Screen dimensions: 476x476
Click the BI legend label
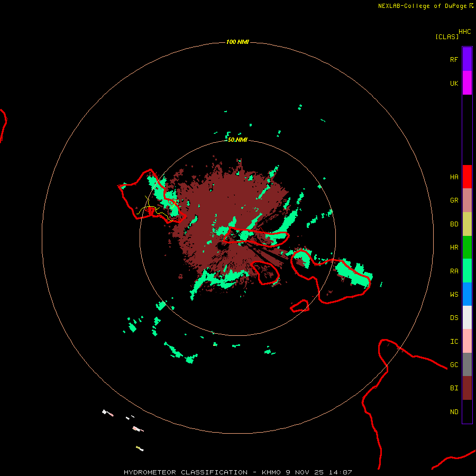pos(454,388)
